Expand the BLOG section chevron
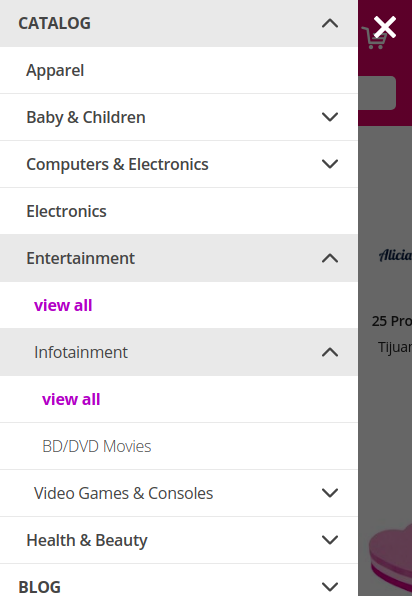 click(330, 587)
